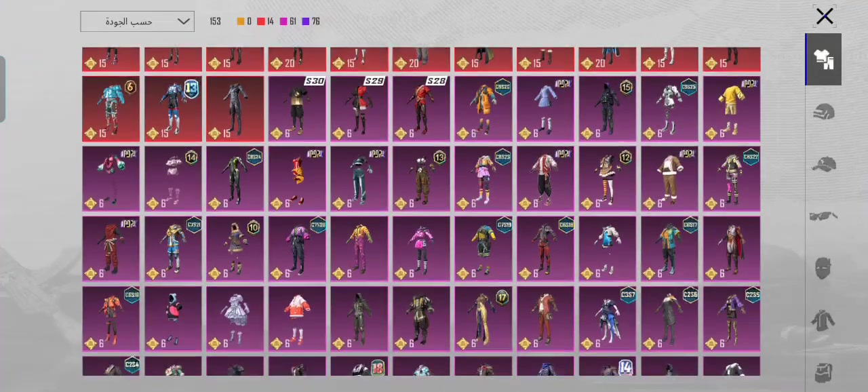Select the outfit tagged C7S21
Viewport: 868px width, 392px height.
pyautogui.click(x=173, y=249)
